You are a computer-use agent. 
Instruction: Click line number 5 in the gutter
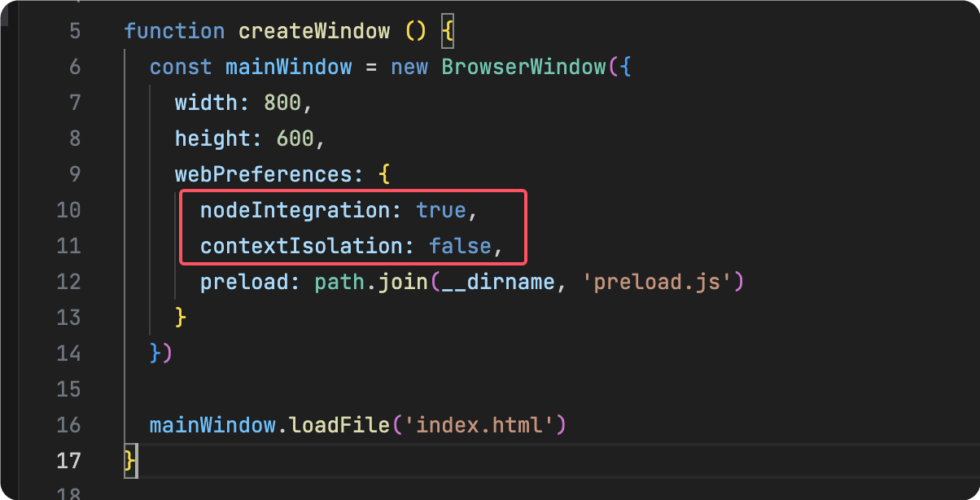pos(75,32)
